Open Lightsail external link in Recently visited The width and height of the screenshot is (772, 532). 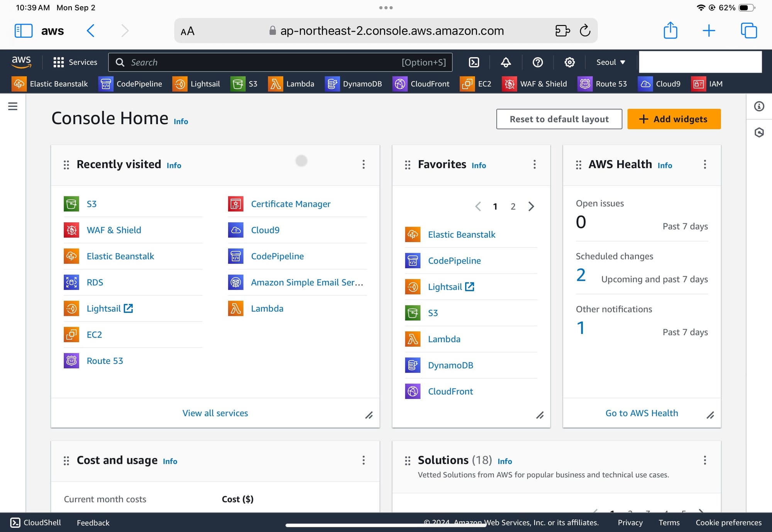(x=110, y=308)
